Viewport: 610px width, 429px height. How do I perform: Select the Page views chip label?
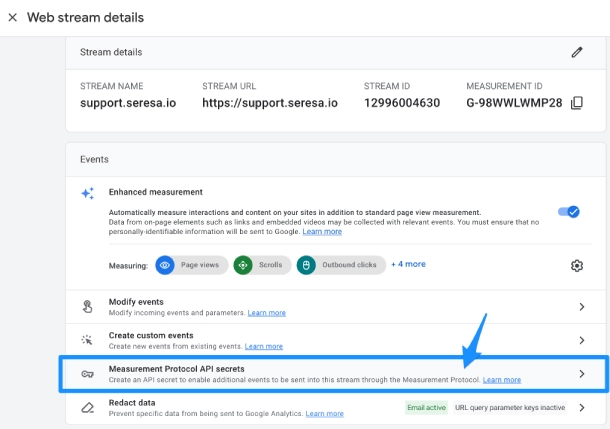coord(200,265)
